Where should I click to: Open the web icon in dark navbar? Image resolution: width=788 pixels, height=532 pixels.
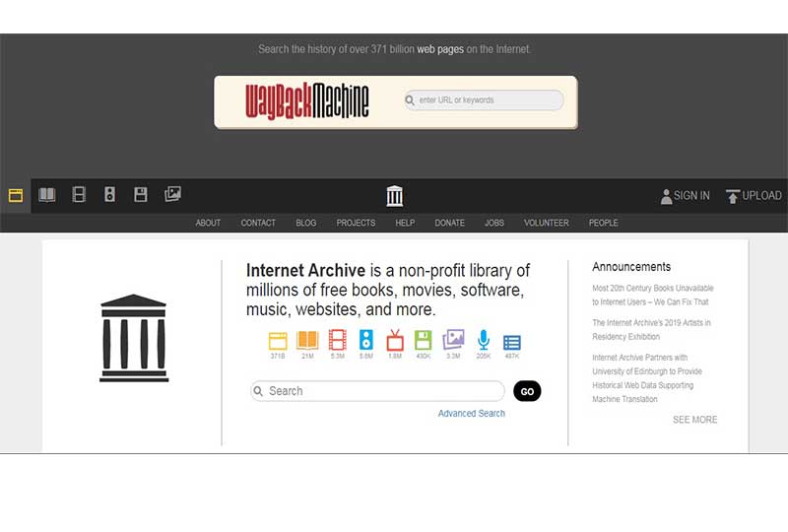pos(16,195)
